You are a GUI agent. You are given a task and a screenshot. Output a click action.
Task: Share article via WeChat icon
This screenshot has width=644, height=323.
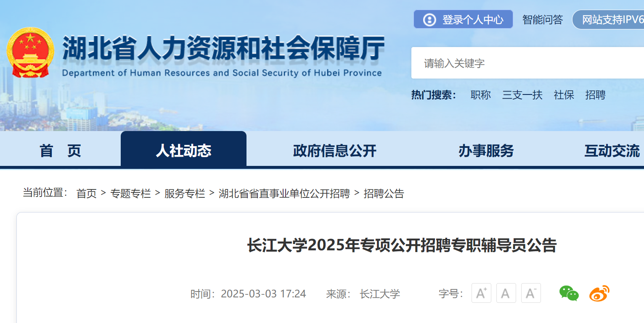(x=569, y=293)
